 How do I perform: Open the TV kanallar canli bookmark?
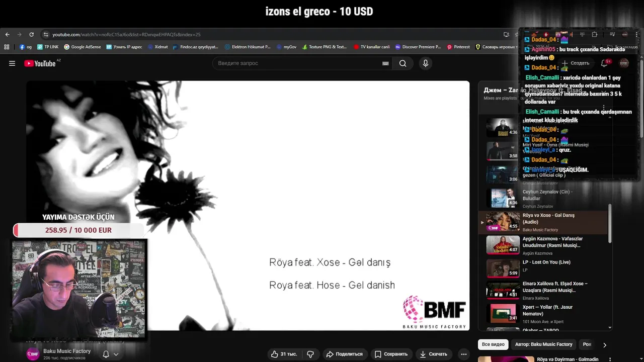coord(371,47)
